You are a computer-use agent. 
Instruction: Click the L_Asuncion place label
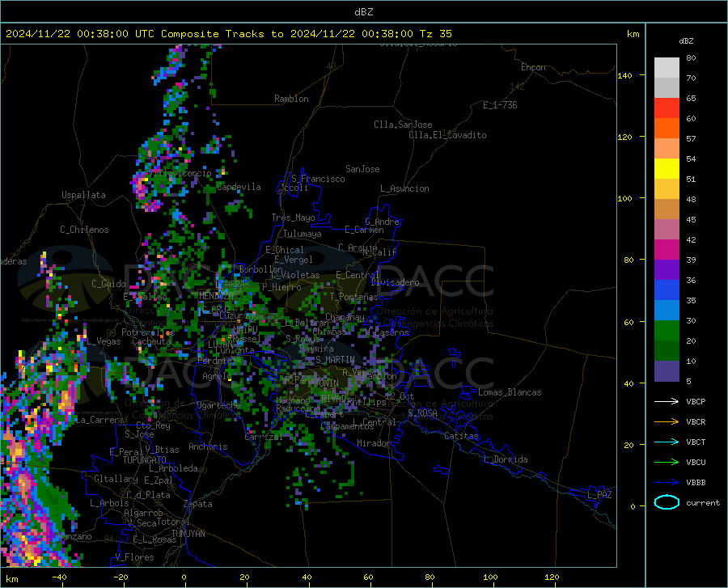404,188
